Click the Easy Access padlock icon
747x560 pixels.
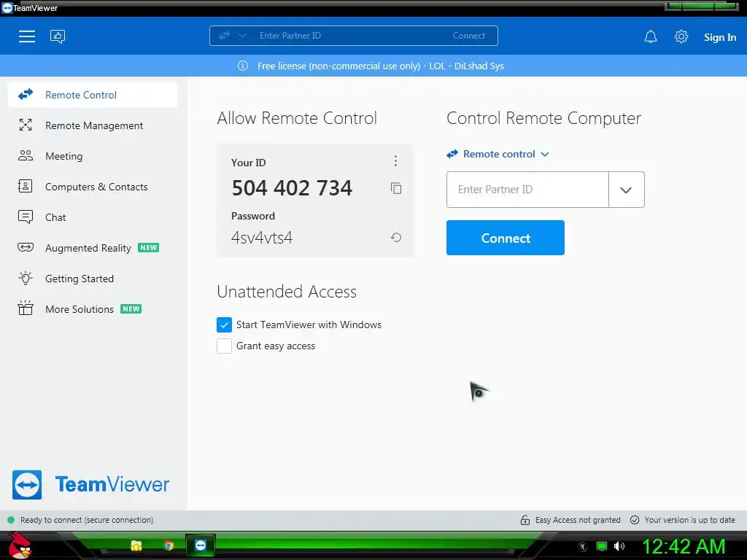[x=525, y=520]
